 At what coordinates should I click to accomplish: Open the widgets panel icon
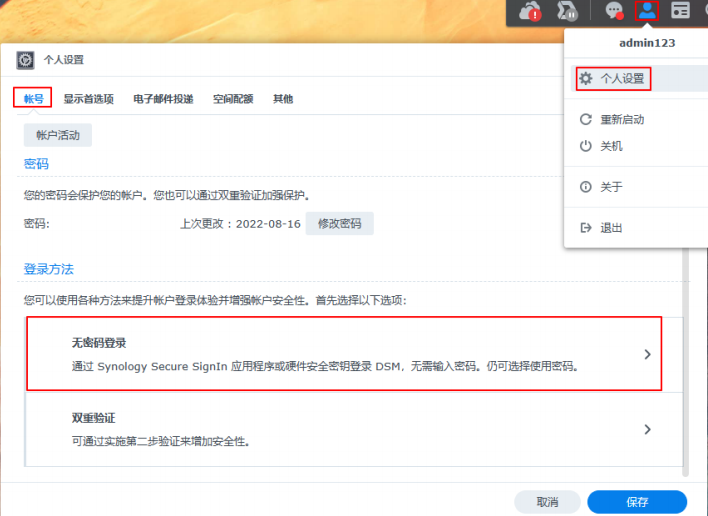(x=680, y=10)
